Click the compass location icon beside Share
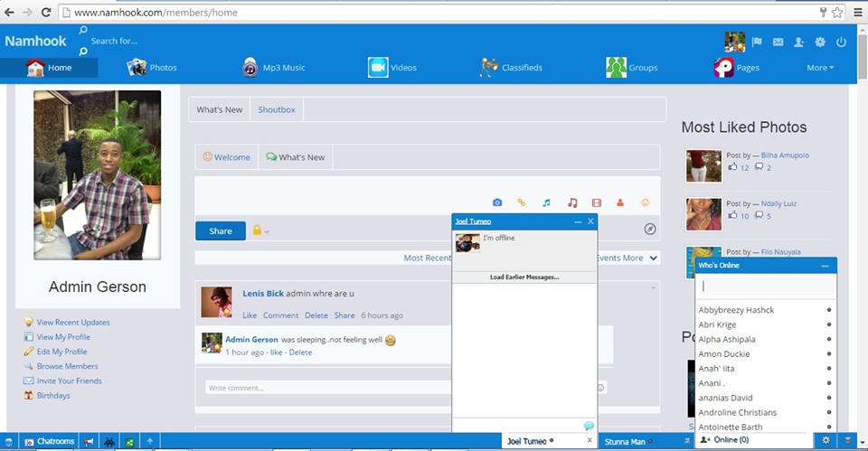 coord(650,229)
